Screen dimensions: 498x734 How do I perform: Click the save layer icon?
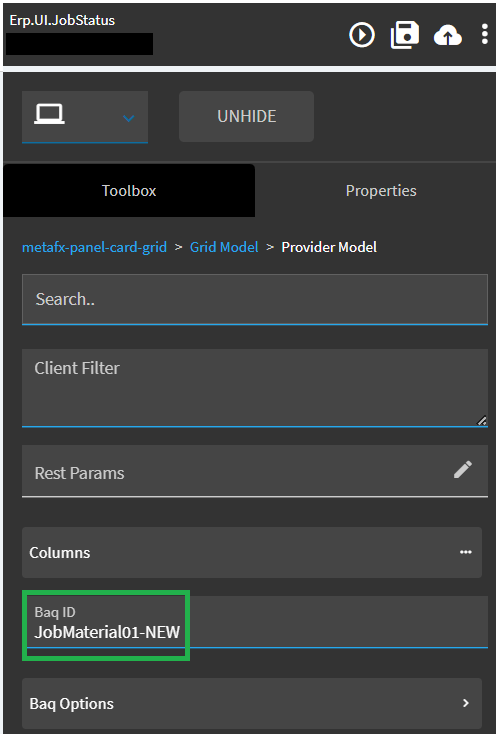[405, 35]
